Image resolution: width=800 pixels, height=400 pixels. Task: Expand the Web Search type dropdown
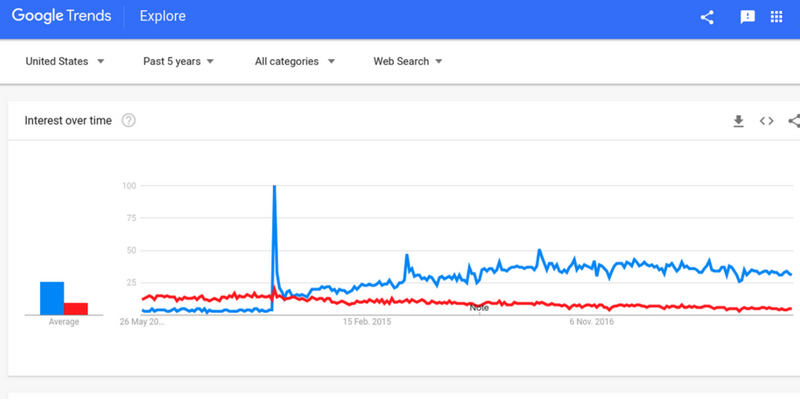[x=407, y=62]
